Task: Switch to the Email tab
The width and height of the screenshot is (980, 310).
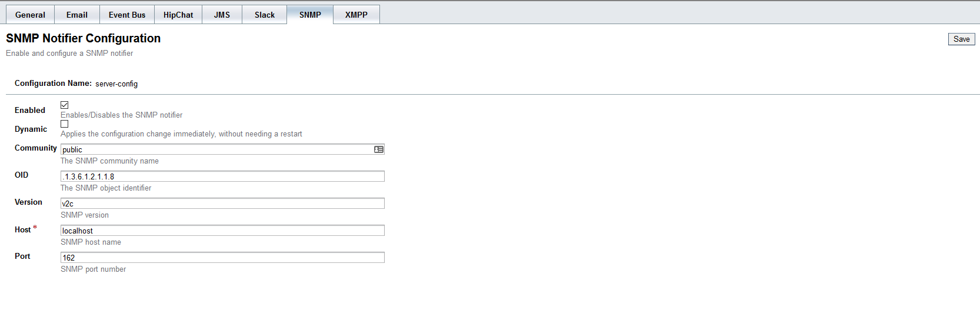Action: pos(77,15)
